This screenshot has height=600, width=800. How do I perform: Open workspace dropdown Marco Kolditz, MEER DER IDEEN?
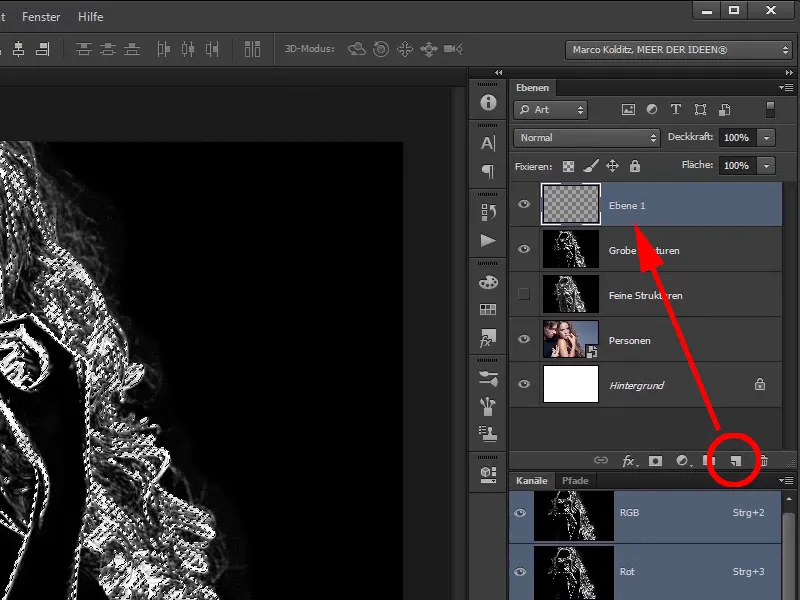679,50
